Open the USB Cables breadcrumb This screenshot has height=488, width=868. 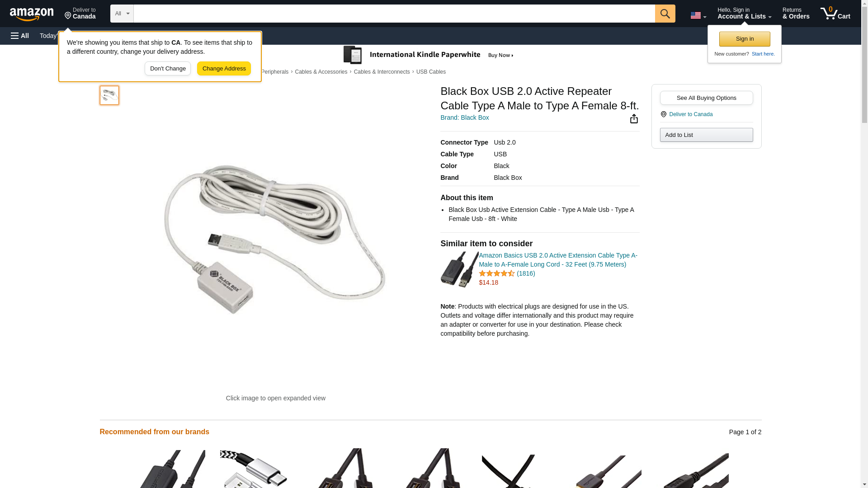[431, 72]
